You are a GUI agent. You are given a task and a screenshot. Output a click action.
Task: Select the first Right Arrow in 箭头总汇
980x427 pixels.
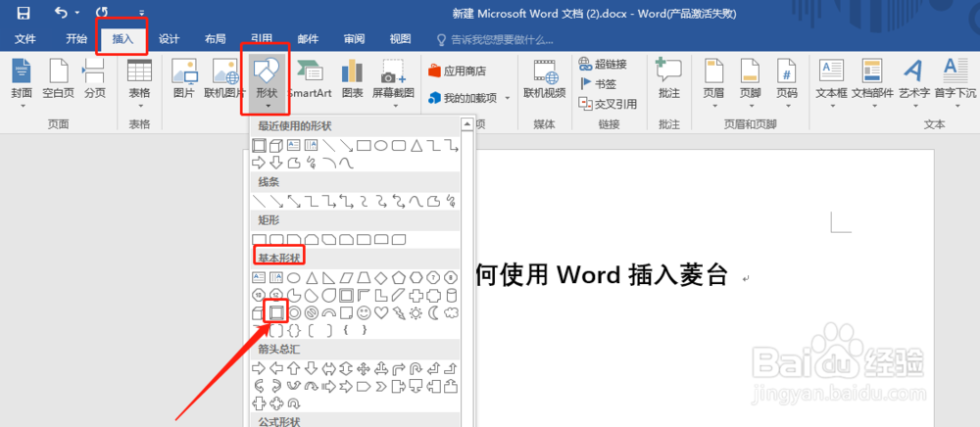258,368
